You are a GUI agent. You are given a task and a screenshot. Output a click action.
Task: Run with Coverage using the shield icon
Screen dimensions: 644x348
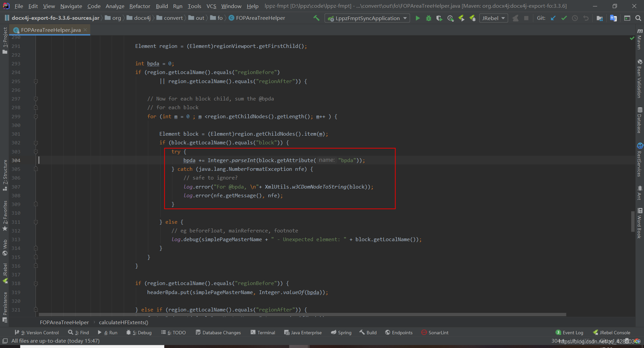tap(439, 18)
